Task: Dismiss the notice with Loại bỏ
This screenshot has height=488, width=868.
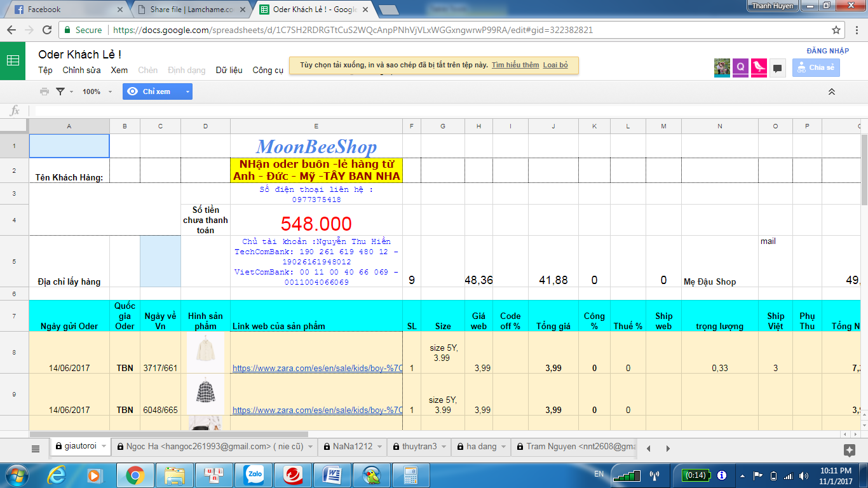Action: coord(555,65)
